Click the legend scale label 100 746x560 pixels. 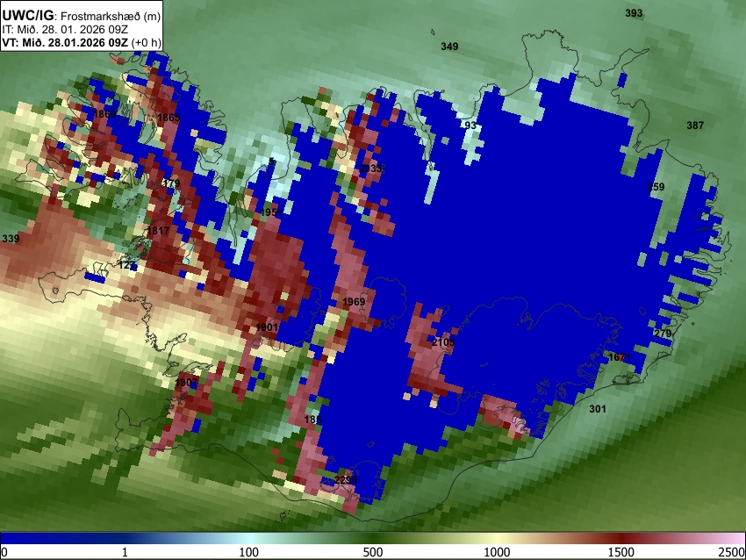click(x=249, y=553)
